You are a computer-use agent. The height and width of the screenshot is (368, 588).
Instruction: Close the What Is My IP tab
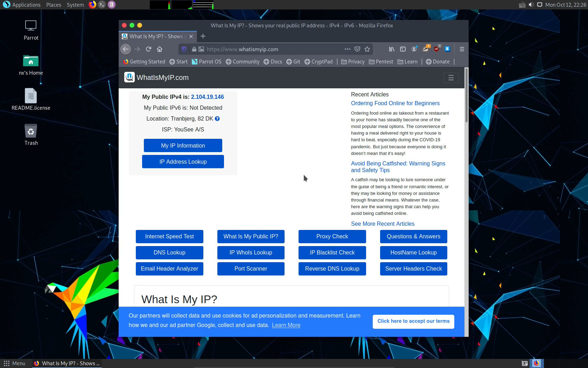coord(191,36)
